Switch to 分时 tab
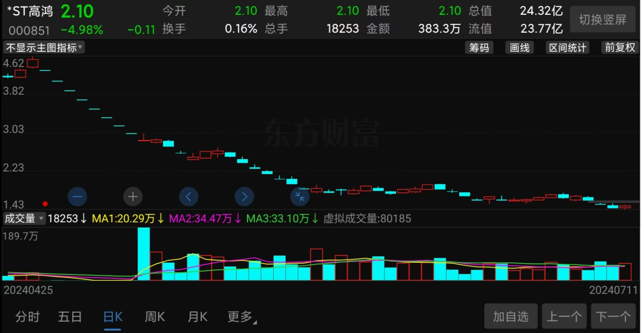Viewport: 644px width, 333px height. (27, 316)
